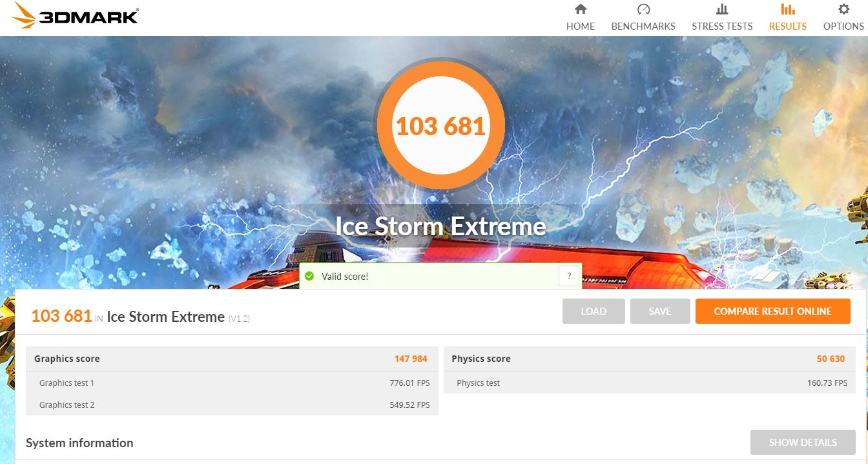Viewport: 868px width, 464px height.
Task: Click the Graphics score header row
Action: [x=232, y=359]
